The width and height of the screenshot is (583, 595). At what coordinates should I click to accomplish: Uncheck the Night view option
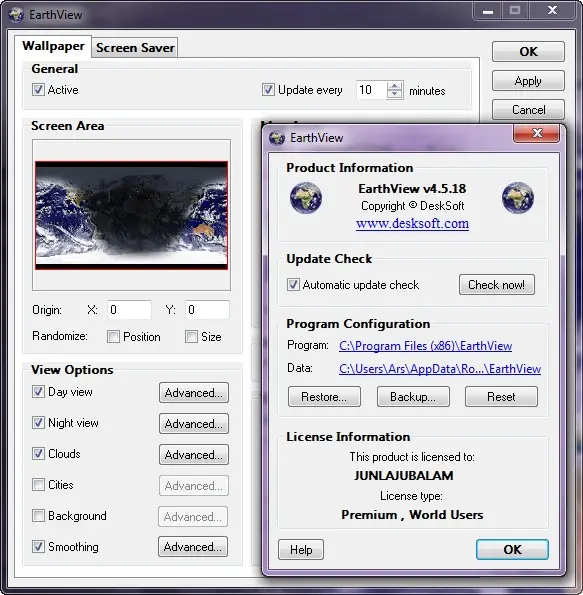pos(38,423)
